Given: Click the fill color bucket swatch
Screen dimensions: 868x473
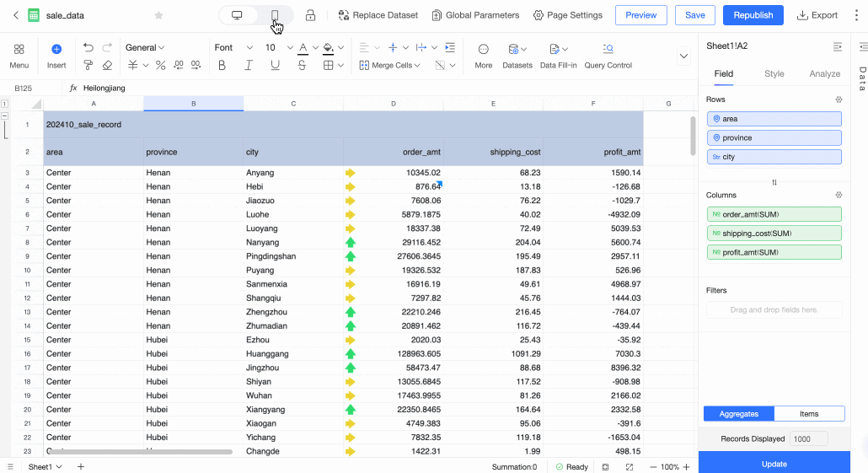Looking at the screenshot, I should point(328,48).
